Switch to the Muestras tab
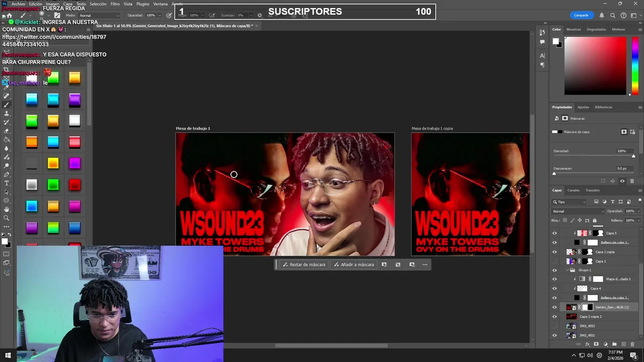This screenshot has width=644, height=362. (574, 29)
